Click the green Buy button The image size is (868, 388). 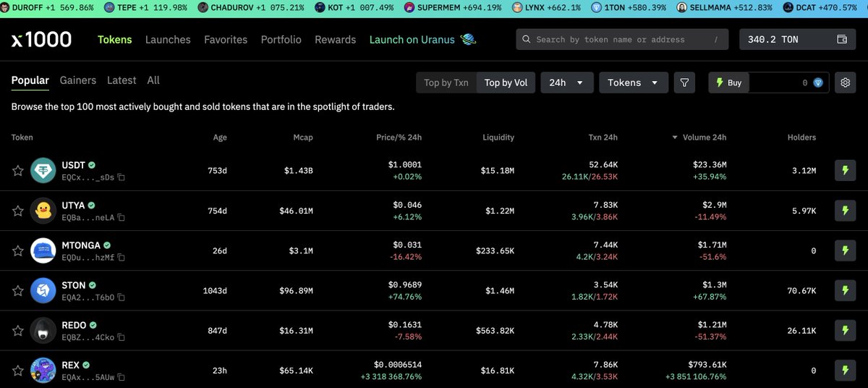729,83
